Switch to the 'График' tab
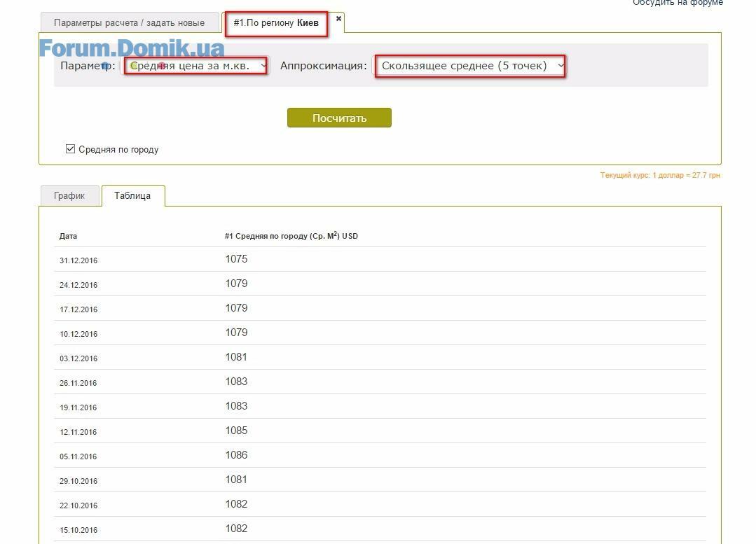Viewport: 756px width, 544px height. (69, 195)
